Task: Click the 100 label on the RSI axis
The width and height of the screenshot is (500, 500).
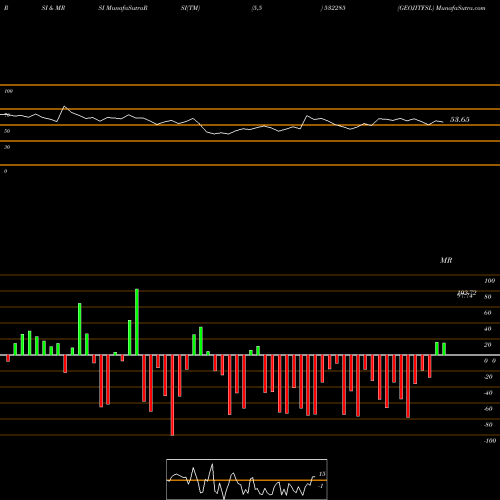Action: tap(8, 91)
